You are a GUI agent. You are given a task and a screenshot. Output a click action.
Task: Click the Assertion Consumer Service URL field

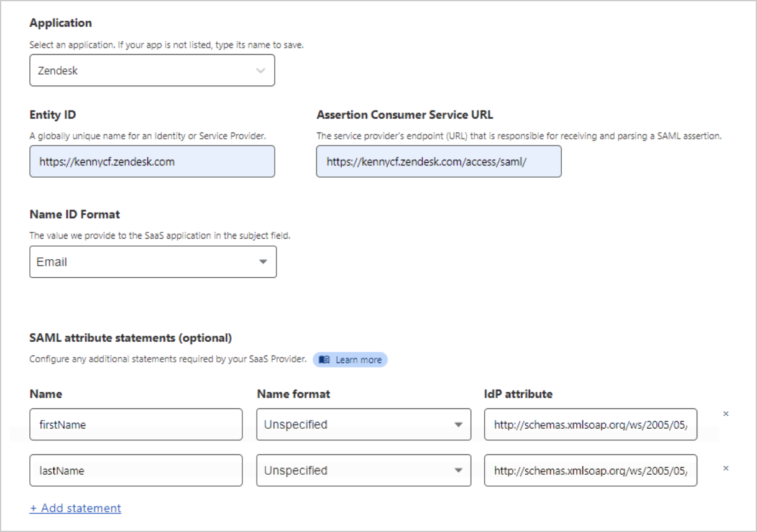439,161
